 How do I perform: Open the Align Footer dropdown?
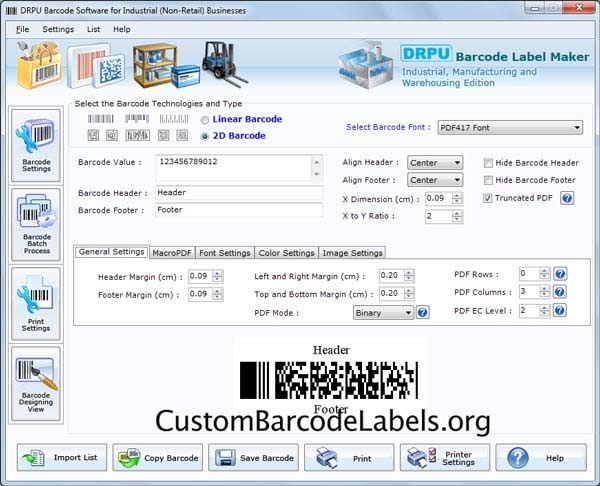click(x=435, y=180)
